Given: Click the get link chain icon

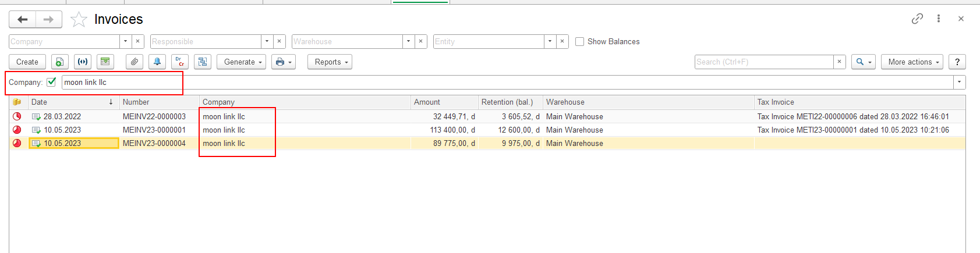Looking at the screenshot, I should coord(917,19).
